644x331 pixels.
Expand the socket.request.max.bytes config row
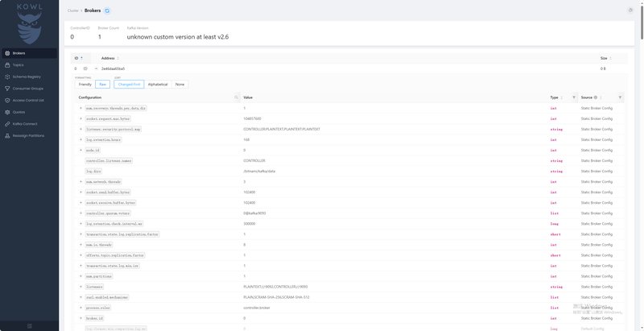[x=80, y=118]
